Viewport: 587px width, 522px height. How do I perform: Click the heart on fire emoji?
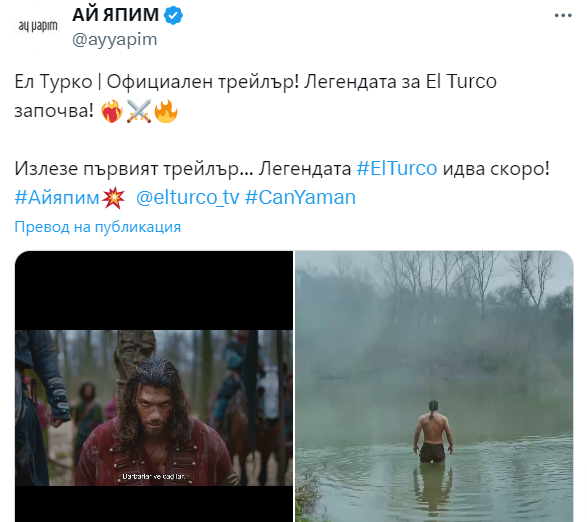pyautogui.click(x=112, y=111)
